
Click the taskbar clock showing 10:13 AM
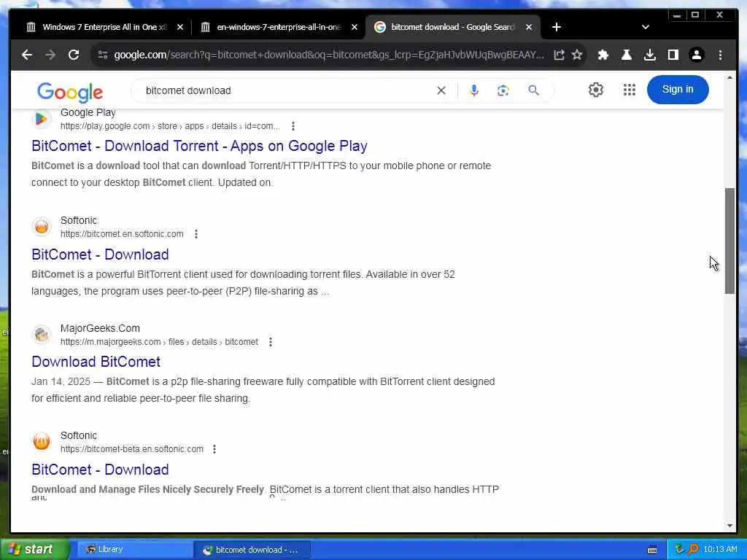pos(720,550)
